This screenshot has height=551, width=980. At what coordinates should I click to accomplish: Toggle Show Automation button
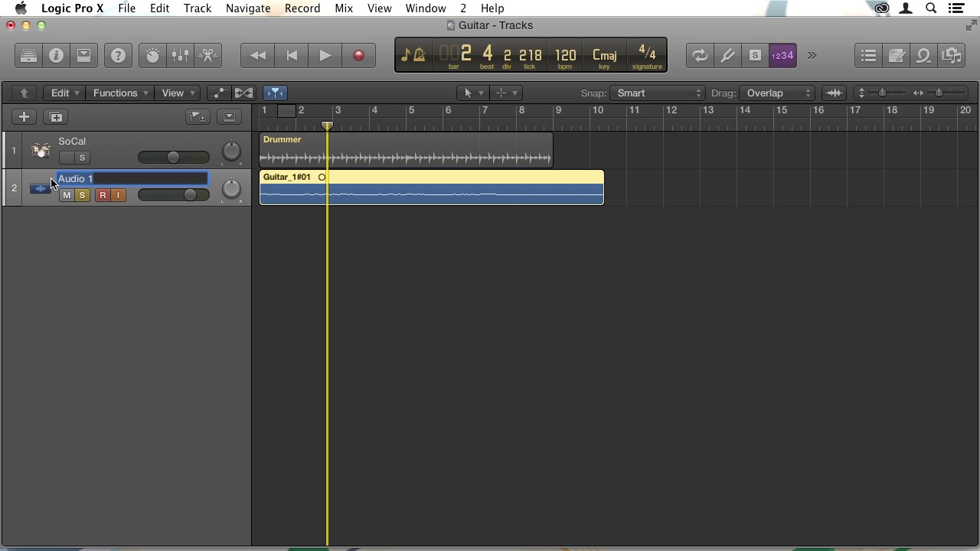point(219,93)
